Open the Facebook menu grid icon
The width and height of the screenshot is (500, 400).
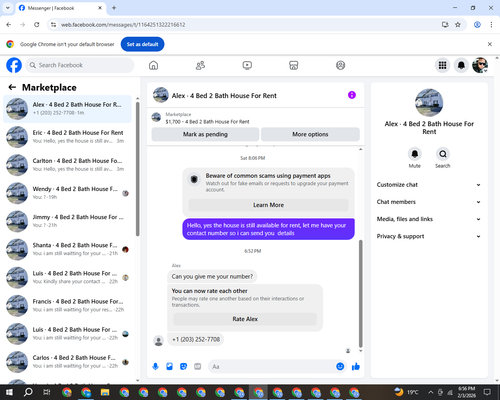(442, 65)
